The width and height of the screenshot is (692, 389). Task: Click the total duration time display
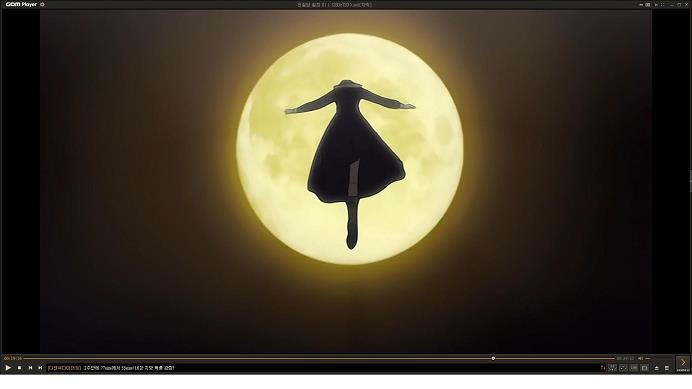click(625, 359)
